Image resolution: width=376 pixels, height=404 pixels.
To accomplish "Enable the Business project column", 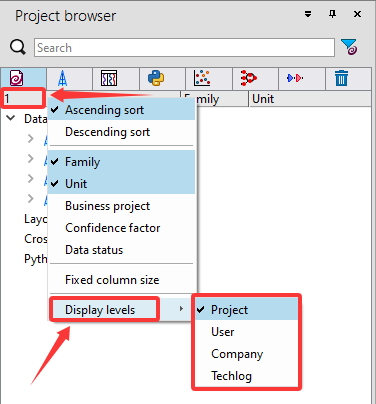I will (x=122, y=206).
